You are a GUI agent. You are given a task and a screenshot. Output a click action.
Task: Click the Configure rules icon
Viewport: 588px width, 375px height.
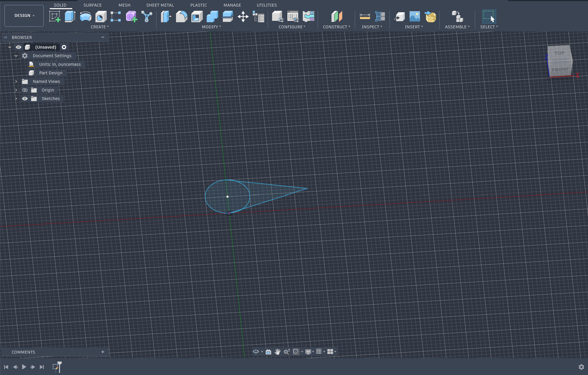(309, 17)
